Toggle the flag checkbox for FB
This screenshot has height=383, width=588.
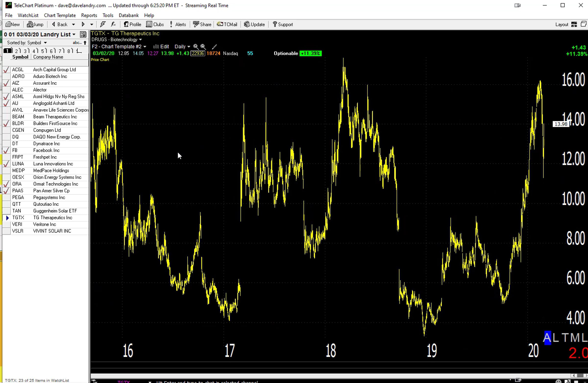6,150
